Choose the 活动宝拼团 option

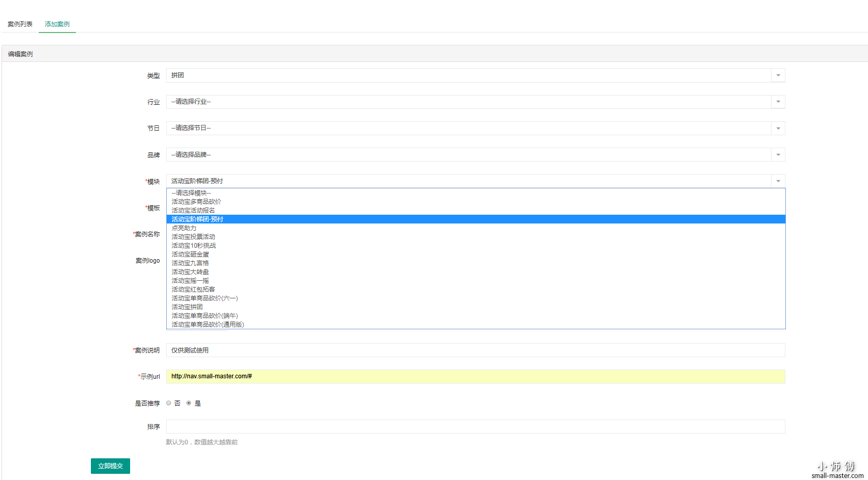pyautogui.click(x=476, y=307)
